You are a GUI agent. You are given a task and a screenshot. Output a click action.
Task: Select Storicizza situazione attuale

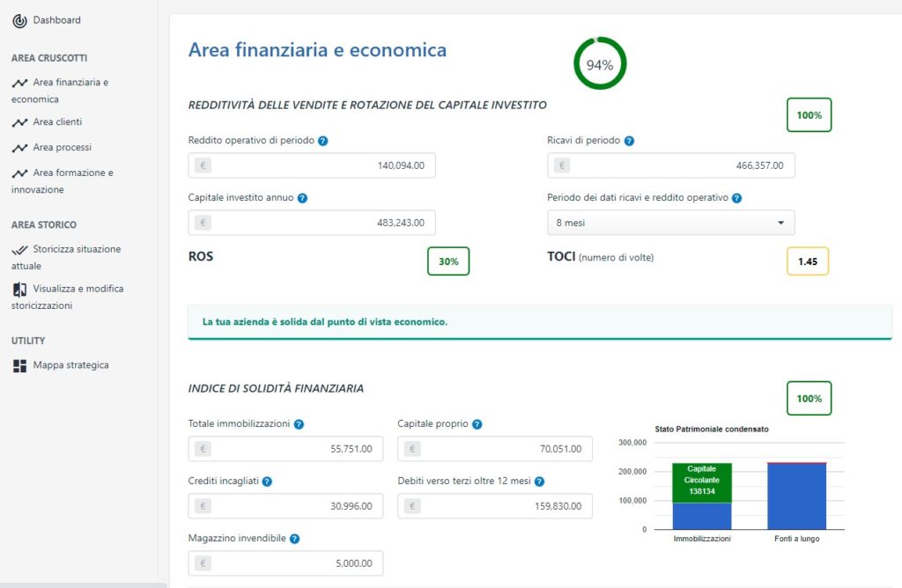point(66,258)
